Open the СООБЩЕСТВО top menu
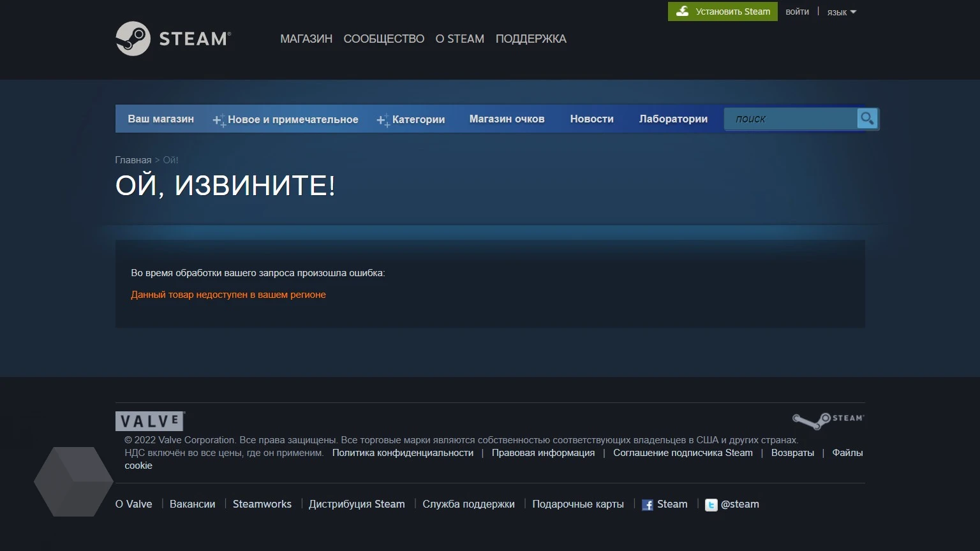Viewport: 980px width, 551px height. click(383, 39)
